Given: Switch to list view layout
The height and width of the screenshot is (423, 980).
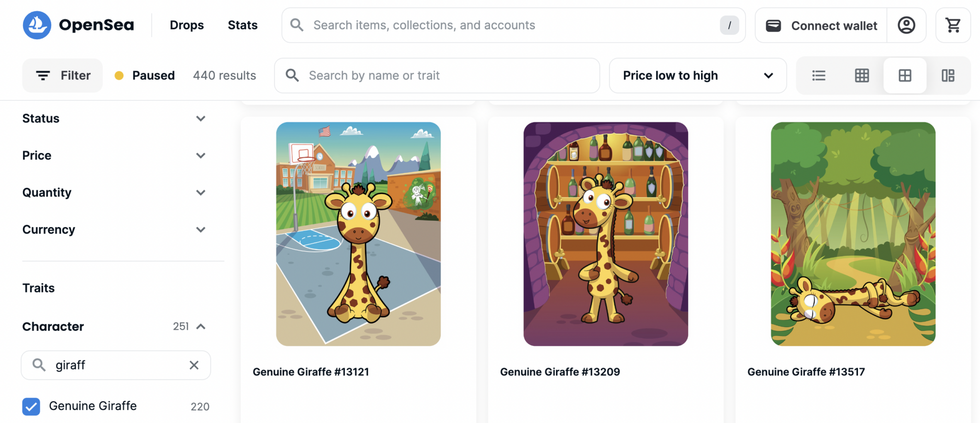Looking at the screenshot, I should click(819, 75).
